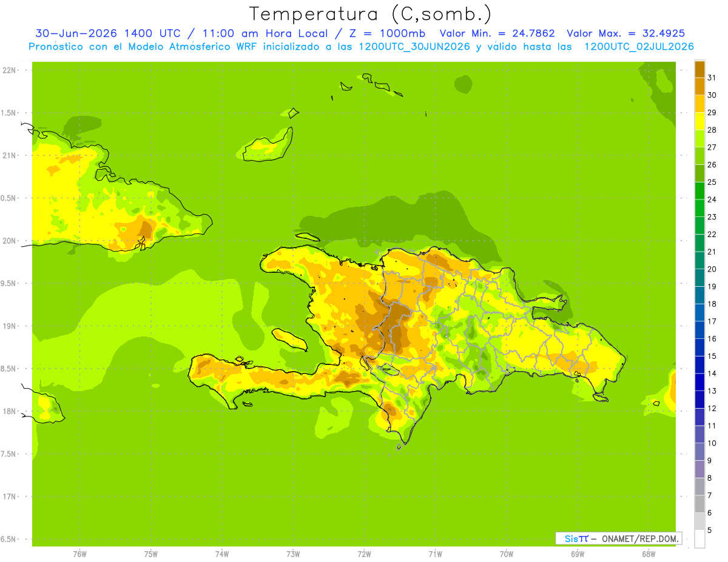Click the lime legend swatch between 27 and 28

699,139
